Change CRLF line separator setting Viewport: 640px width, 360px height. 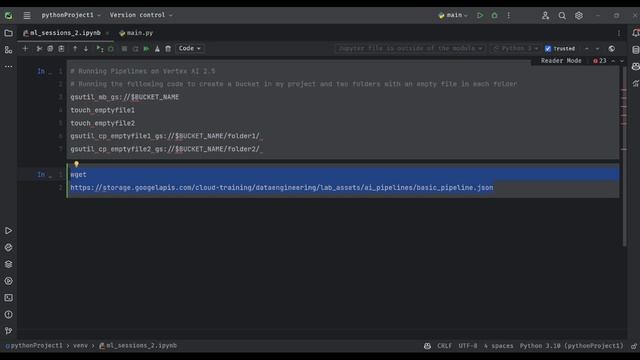pos(444,346)
